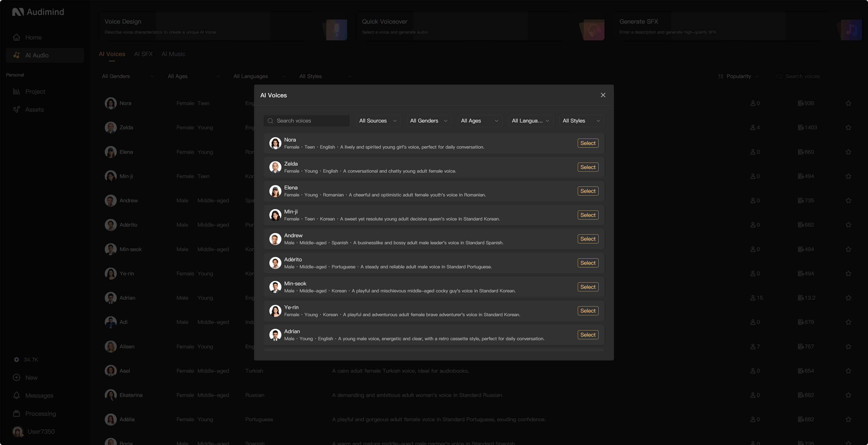Favorite the Zelda voice star in background list
Viewport: 868px width, 445px height.
tap(848, 127)
